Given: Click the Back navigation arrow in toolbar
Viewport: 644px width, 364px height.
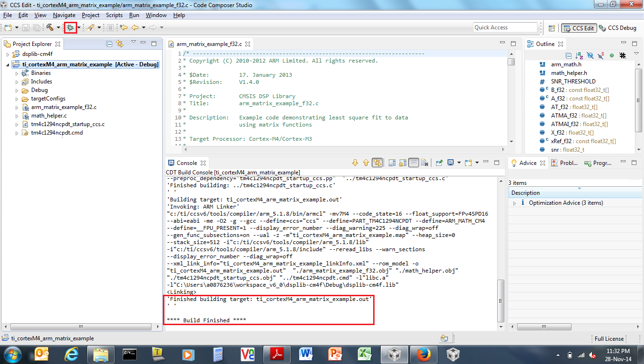Looking at the screenshot, I should click(x=135, y=28).
